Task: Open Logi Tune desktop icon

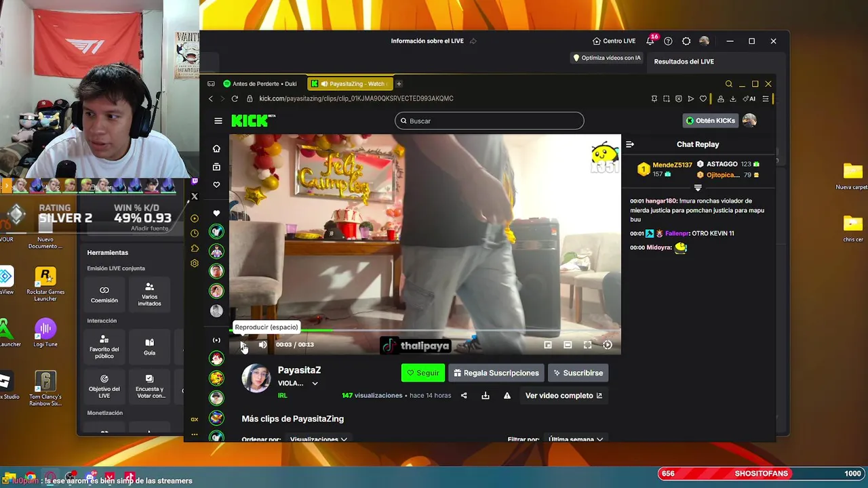Action: pos(45,332)
